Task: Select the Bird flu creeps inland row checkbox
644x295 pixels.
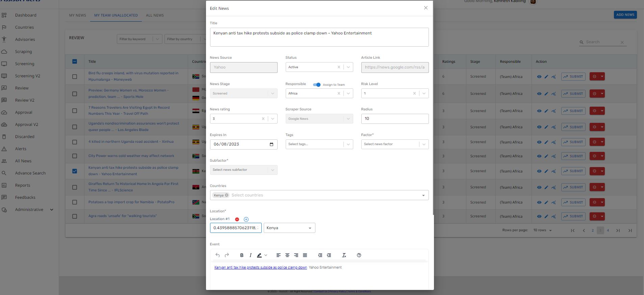Action: [x=75, y=77]
